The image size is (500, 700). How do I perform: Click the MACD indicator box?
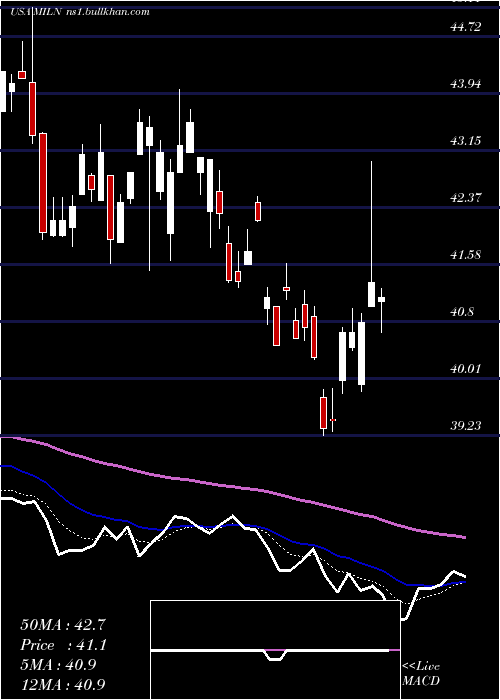click(275, 650)
